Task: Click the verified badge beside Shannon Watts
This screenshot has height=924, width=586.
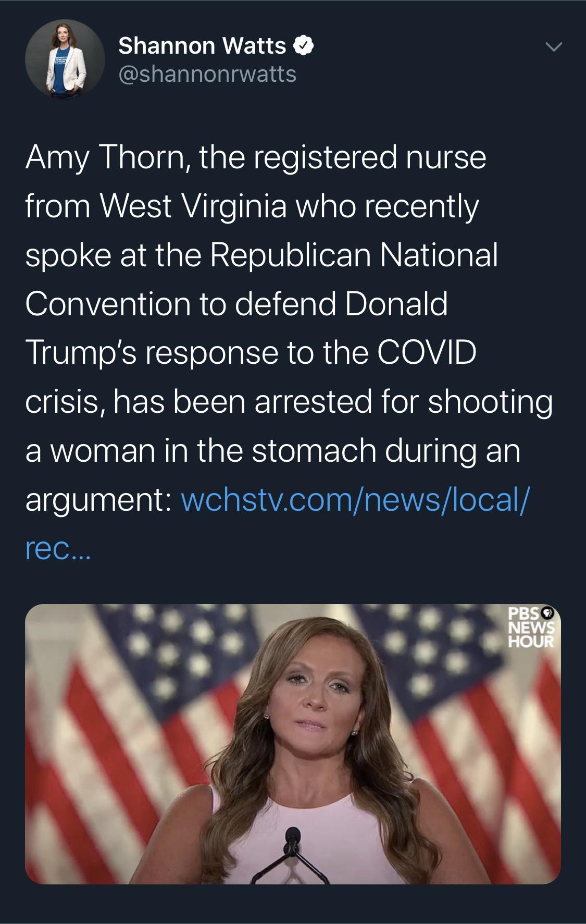Action: 303,46
